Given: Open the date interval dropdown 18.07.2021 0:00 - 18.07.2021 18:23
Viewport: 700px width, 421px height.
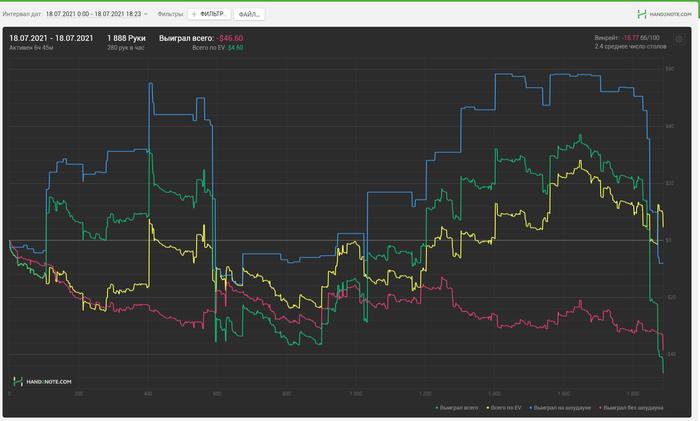Looking at the screenshot, I should click(96, 14).
